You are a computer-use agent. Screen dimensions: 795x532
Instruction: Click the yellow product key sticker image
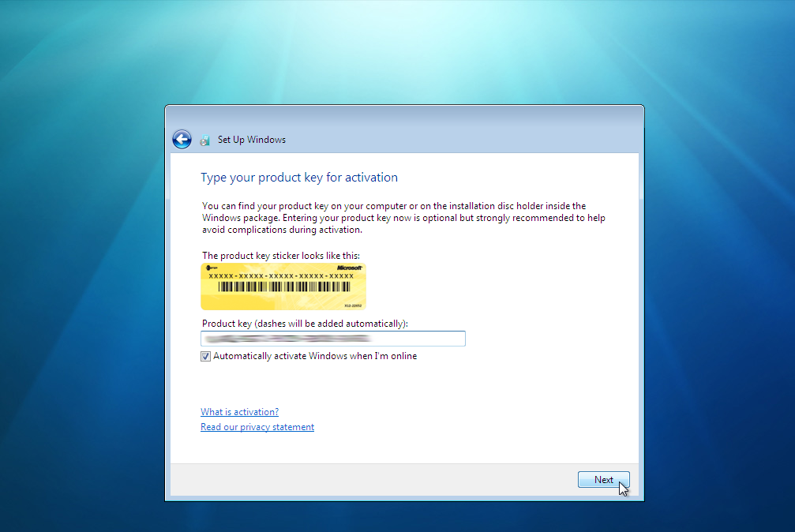283,287
